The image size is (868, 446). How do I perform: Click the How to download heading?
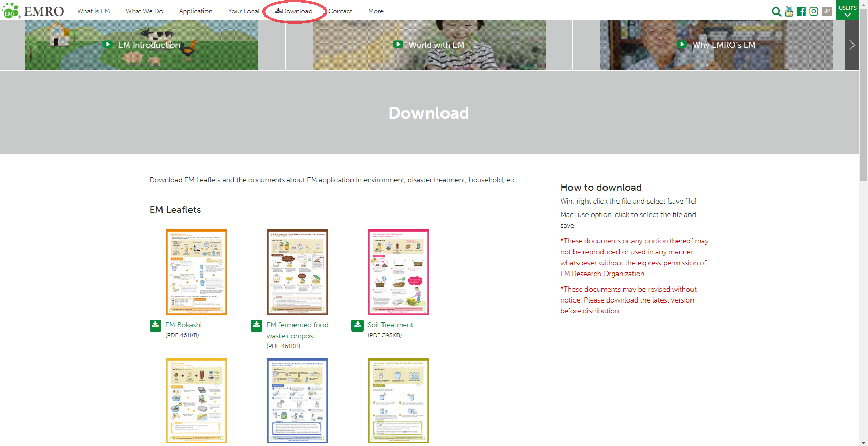[601, 188]
